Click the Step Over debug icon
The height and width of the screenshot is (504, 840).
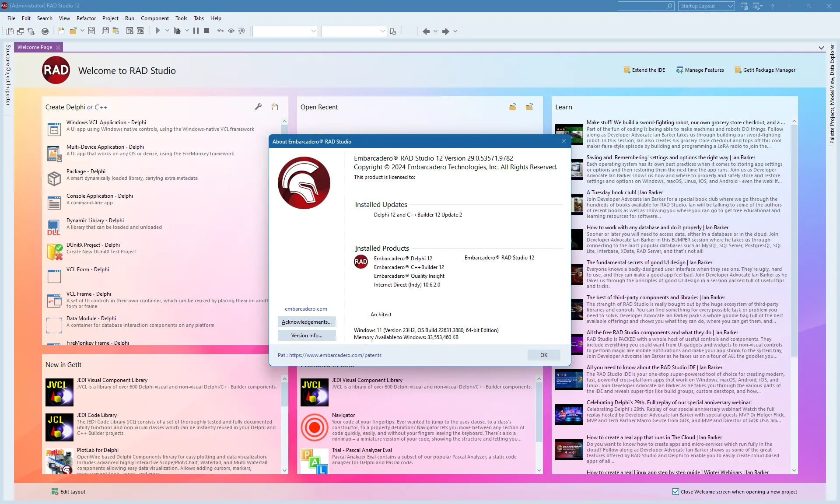click(x=231, y=31)
